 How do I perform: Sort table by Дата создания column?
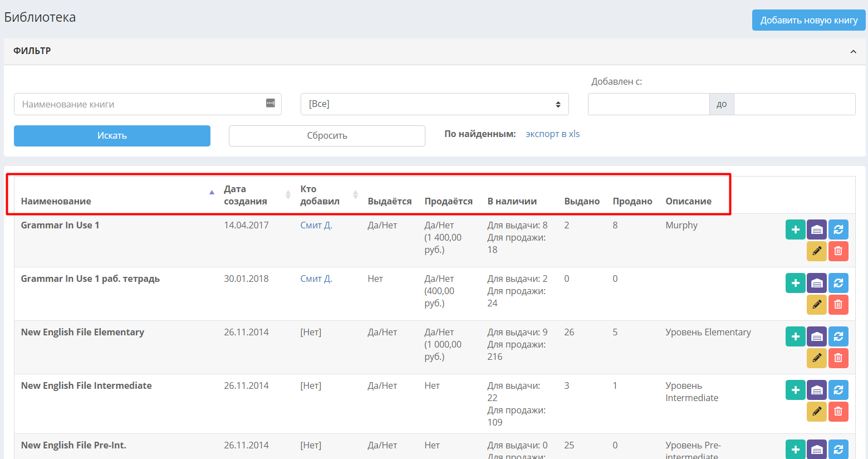pyautogui.click(x=257, y=195)
